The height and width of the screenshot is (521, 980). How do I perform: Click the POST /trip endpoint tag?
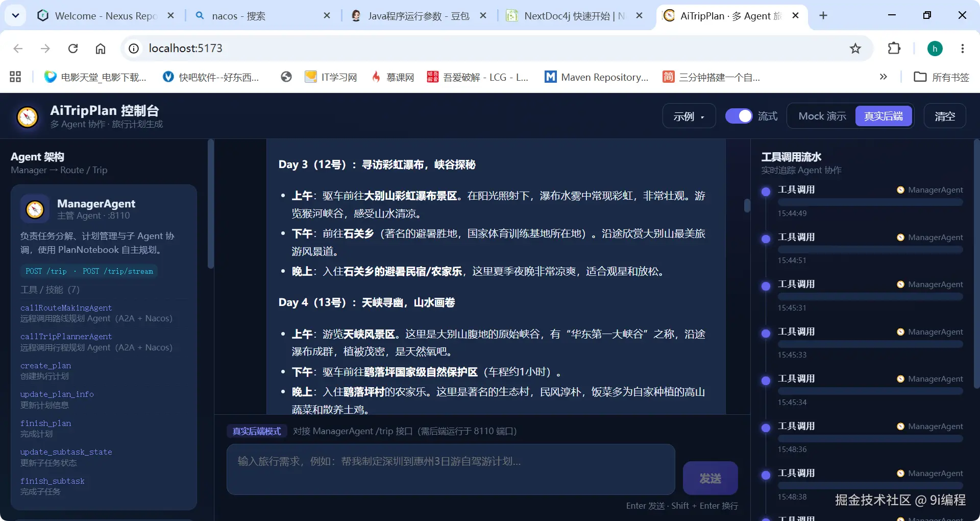coord(46,271)
